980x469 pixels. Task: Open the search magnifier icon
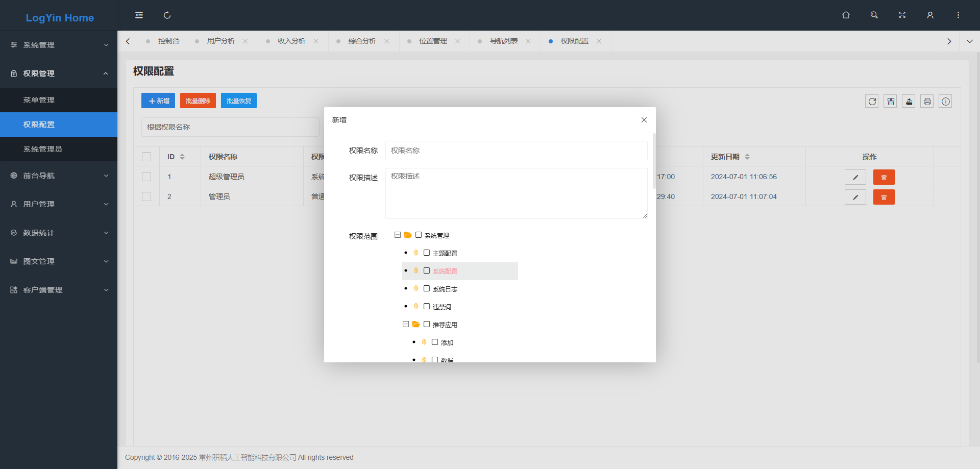coord(874,15)
